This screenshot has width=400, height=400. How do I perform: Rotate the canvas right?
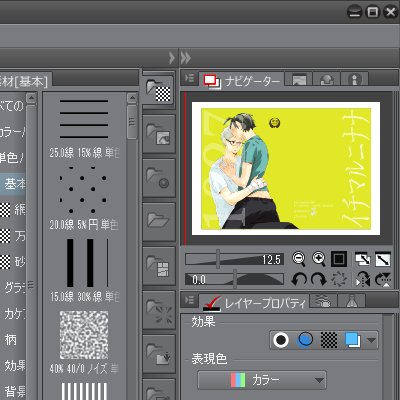[x=319, y=279]
